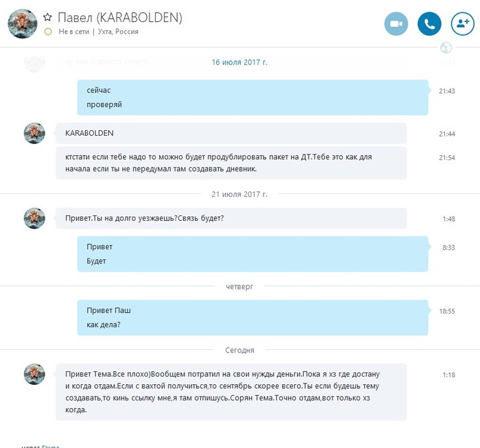The image size is (480, 448).
Task: Click the contact name Павел (KARABOLDEN)
Action: (120, 17)
